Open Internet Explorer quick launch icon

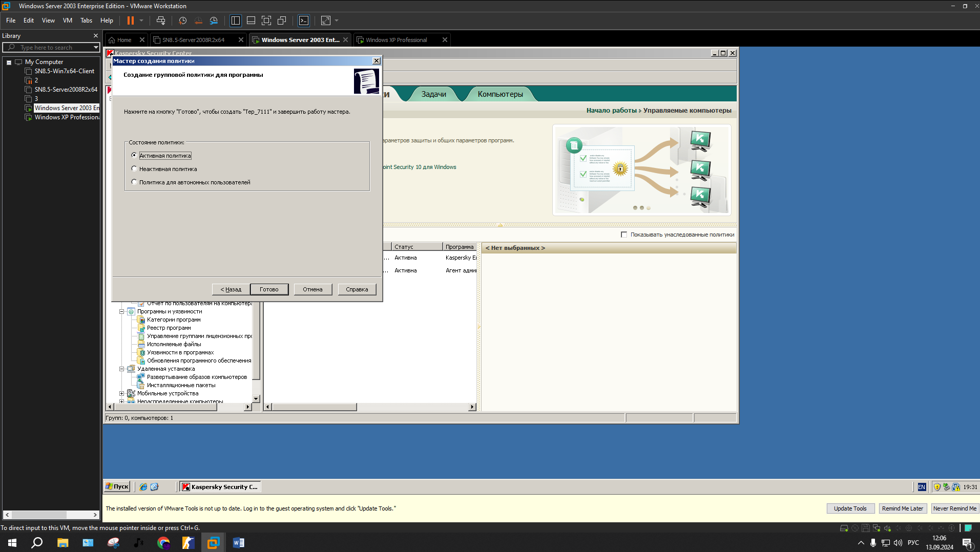[143, 487]
